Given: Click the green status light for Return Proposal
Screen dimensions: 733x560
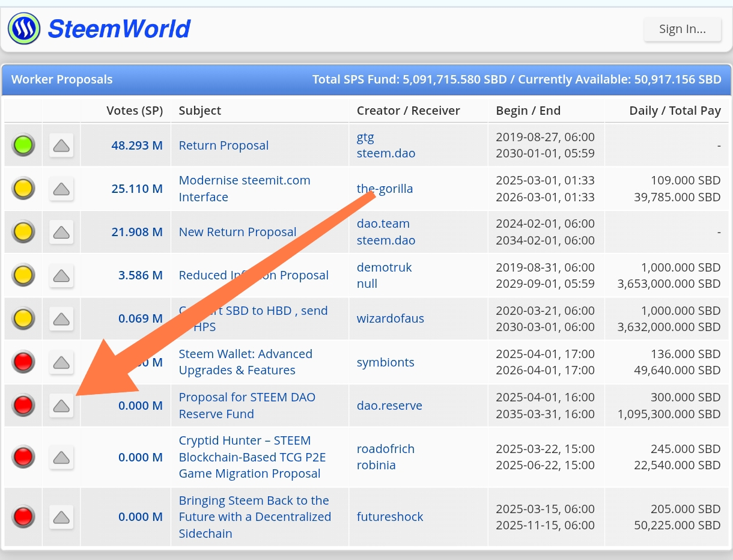Looking at the screenshot, I should coord(23,145).
